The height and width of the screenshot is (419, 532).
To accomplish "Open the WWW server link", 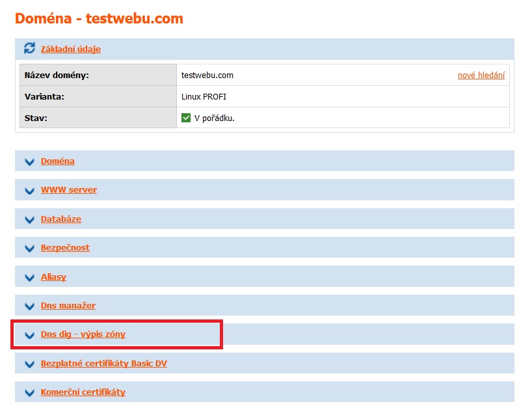I will click(68, 190).
